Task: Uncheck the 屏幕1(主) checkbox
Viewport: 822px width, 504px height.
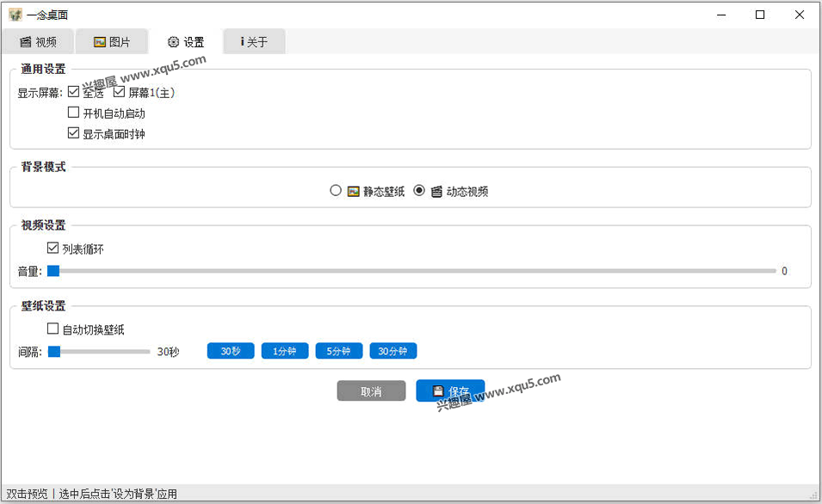Action: [x=120, y=92]
